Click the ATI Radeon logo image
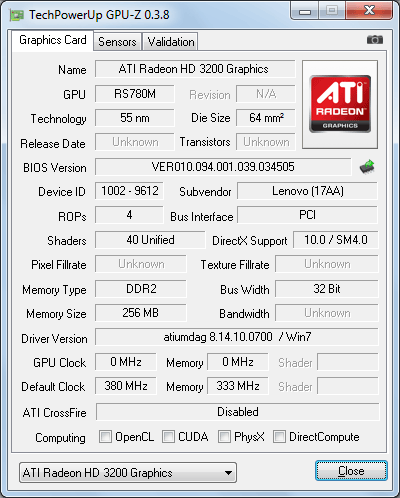This screenshot has width=400, height=498. coord(340,104)
